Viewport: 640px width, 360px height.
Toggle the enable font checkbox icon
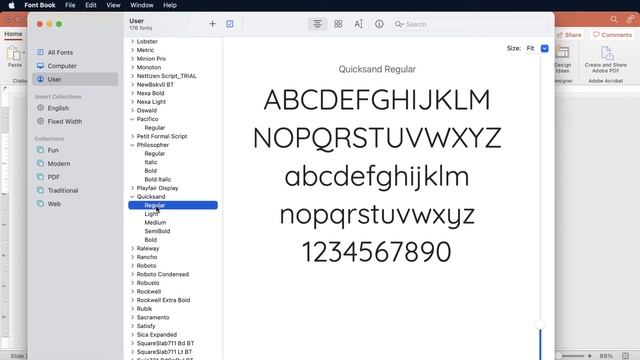pyautogui.click(x=230, y=24)
